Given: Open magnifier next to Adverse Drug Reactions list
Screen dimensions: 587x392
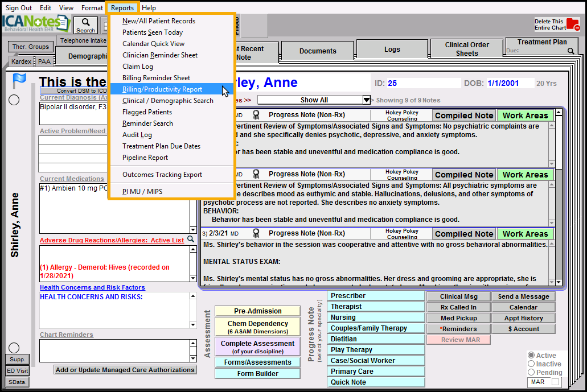Looking at the screenshot, I should pyautogui.click(x=191, y=240).
